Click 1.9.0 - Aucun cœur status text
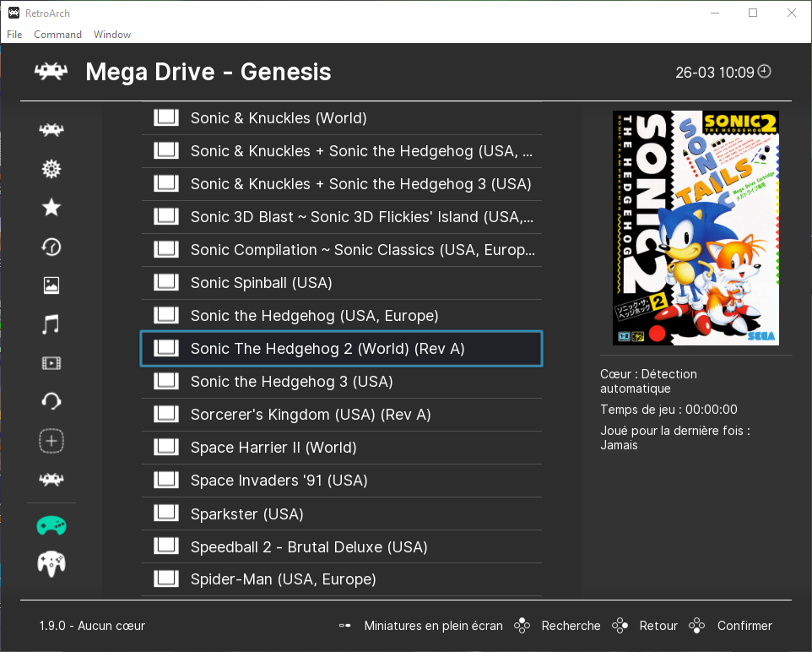The height and width of the screenshot is (652, 812). [92, 626]
